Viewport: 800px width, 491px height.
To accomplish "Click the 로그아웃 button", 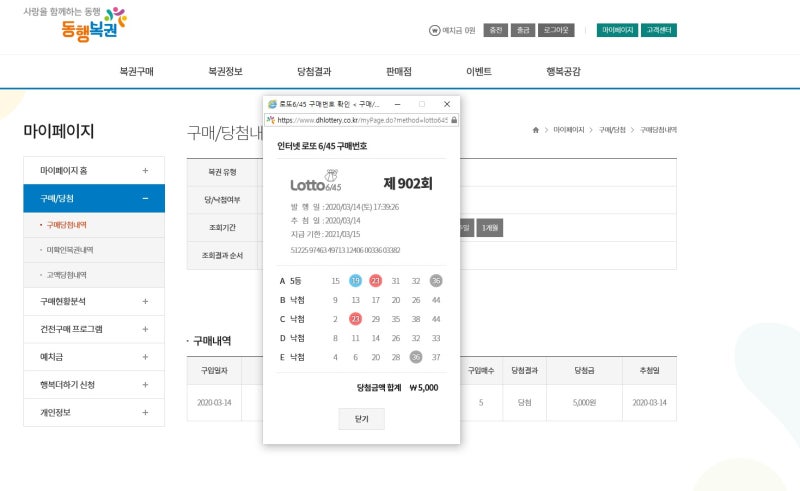I will [x=556, y=30].
